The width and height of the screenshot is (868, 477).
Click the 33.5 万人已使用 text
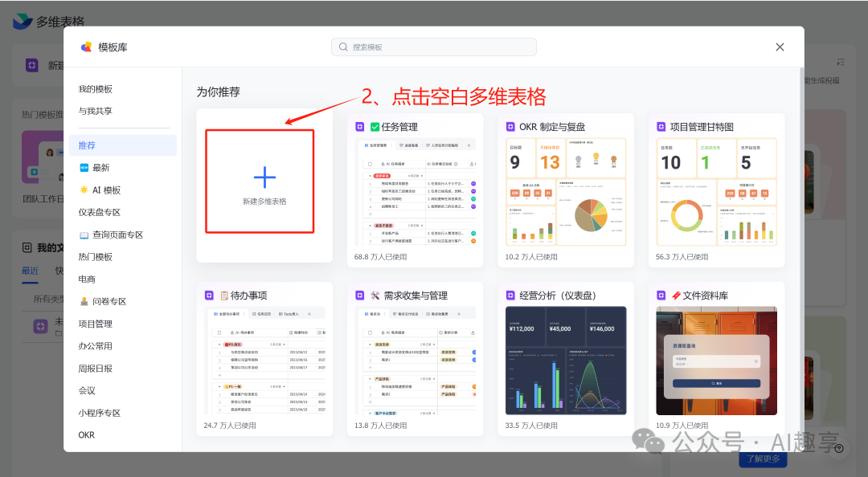click(x=531, y=426)
